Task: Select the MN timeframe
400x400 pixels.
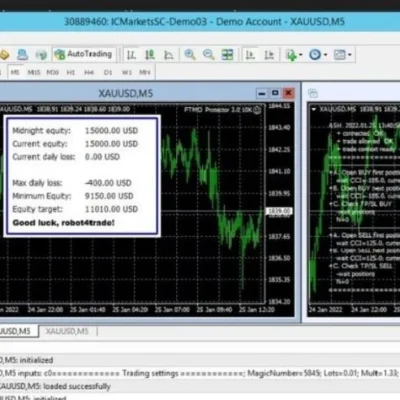Action: click(145, 72)
